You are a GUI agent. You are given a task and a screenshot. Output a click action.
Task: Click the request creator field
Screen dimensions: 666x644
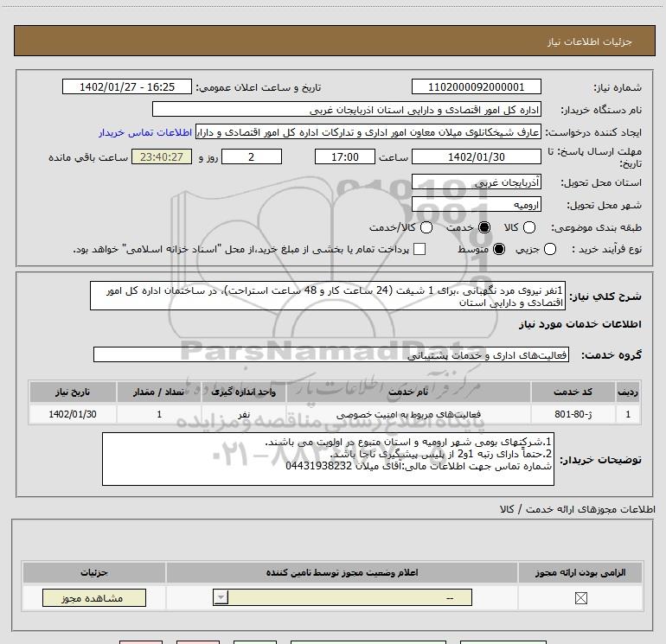(x=368, y=132)
